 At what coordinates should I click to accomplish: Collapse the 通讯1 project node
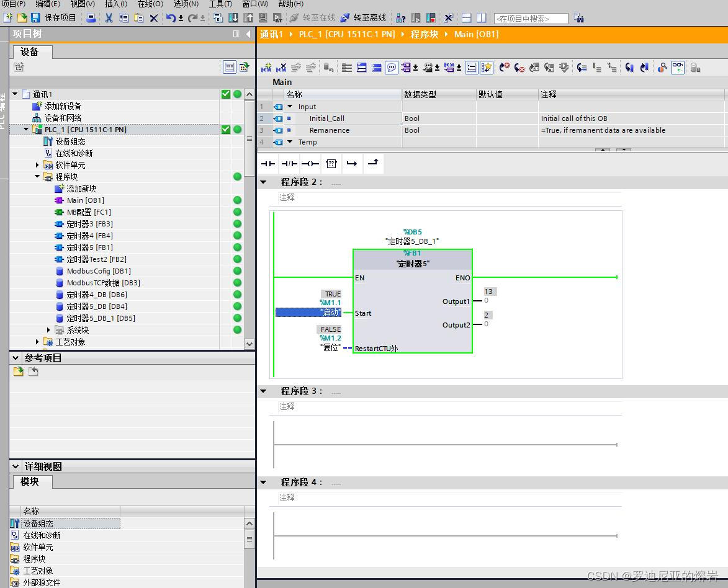click(15, 94)
